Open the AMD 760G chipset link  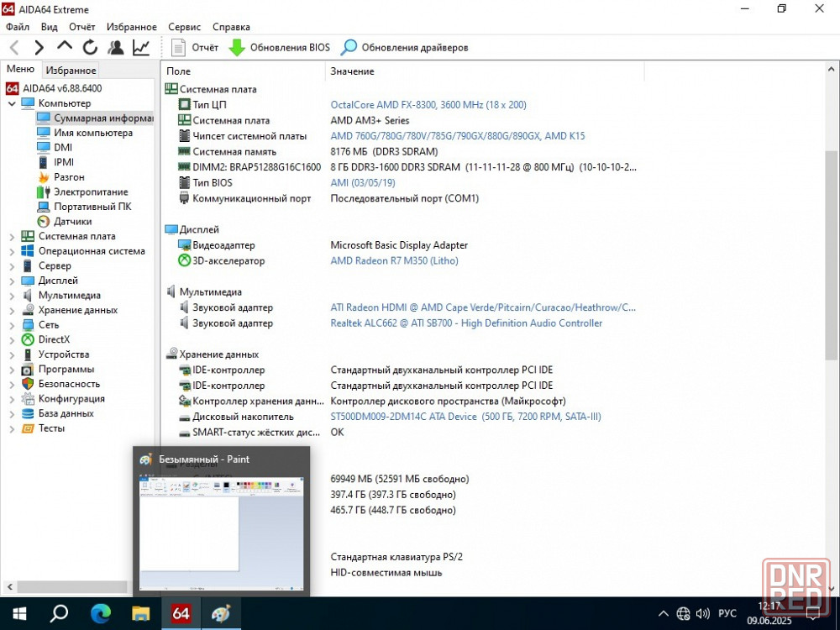pos(458,136)
